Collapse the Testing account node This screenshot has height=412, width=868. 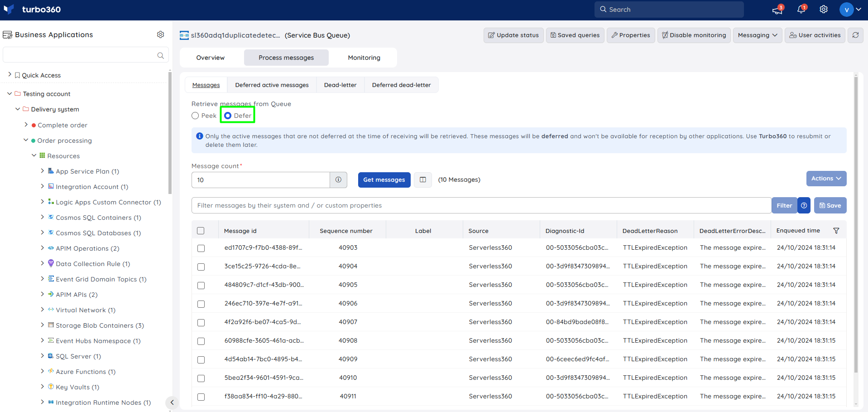click(x=10, y=93)
